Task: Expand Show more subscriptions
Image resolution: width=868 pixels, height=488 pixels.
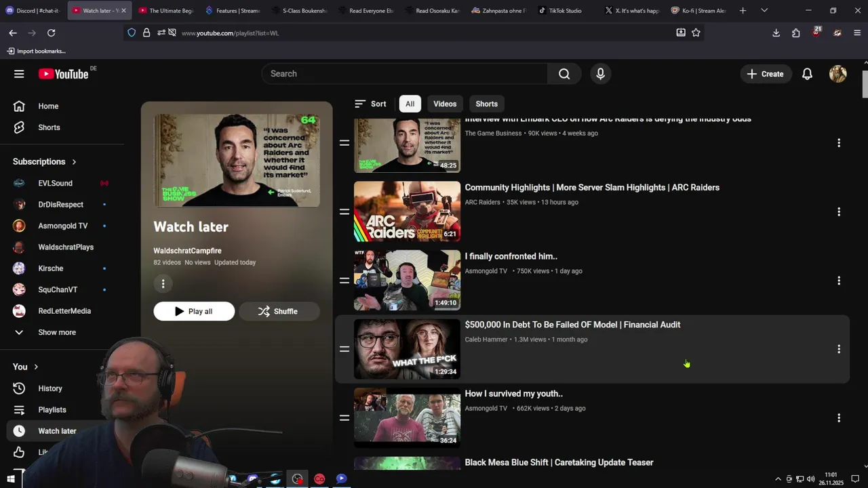Action: tap(57, 333)
